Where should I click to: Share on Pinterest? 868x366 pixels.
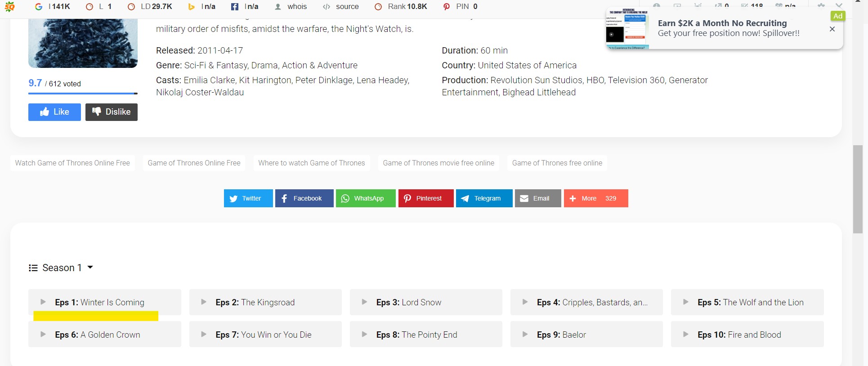(426, 198)
